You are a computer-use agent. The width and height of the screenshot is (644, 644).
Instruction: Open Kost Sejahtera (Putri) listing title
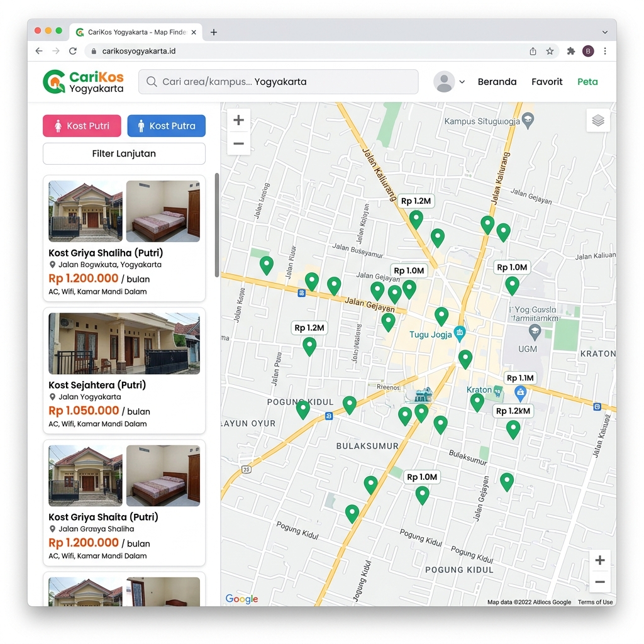[x=97, y=385]
